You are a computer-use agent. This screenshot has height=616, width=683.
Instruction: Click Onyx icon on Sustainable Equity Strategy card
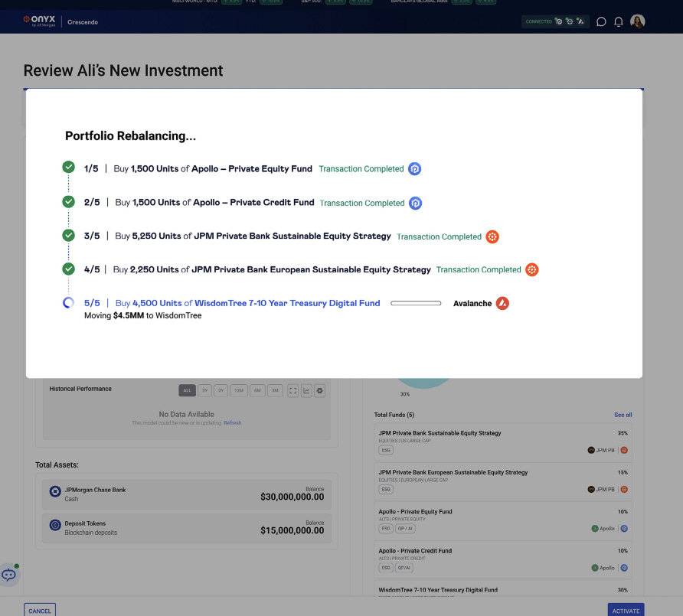624,450
